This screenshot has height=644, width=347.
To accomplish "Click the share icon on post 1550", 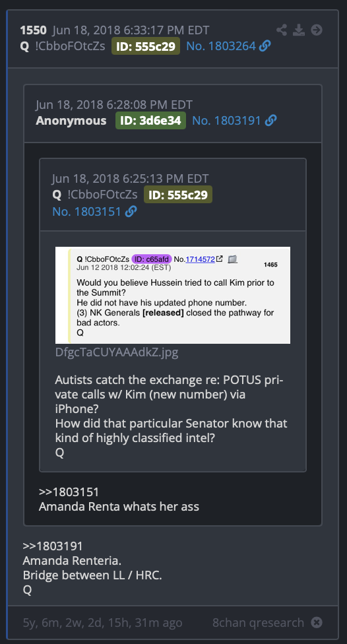I will click(281, 30).
